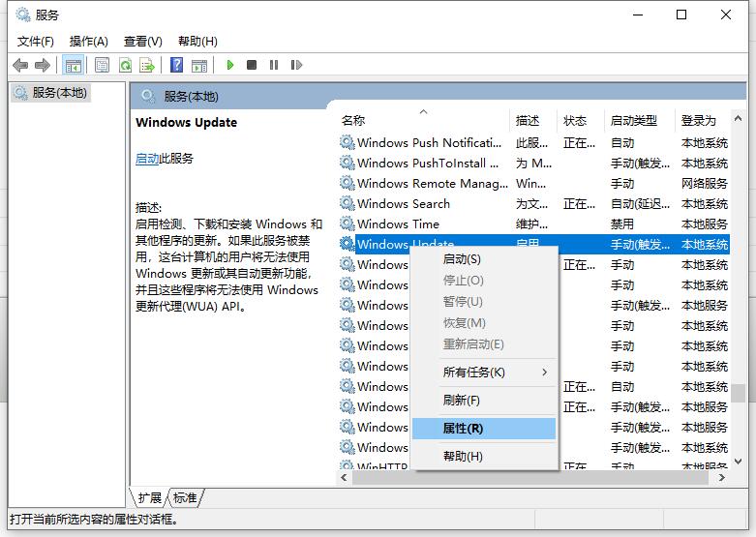Click the vertical scrollbar down arrow
Image resolution: width=756 pixels, height=537 pixels.
coord(739,462)
